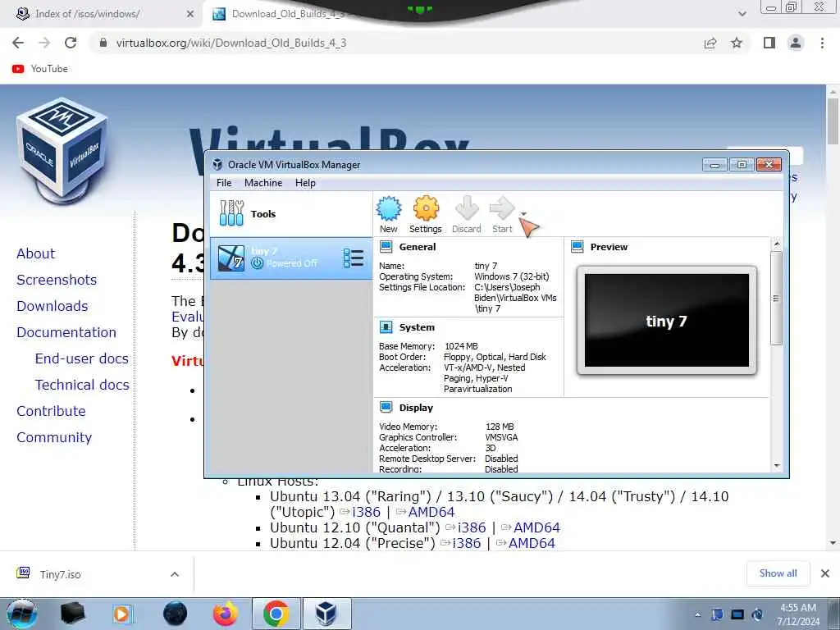Close the Chrome downloads bar
The height and width of the screenshot is (630, 840).
tap(825, 573)
